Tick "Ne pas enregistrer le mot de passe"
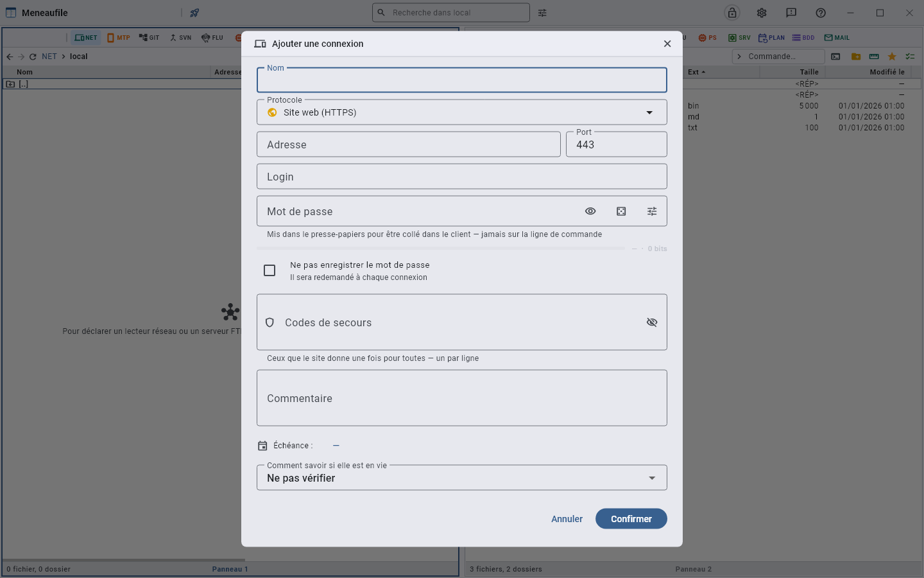924x578 pixels. [x=269, y=270]
